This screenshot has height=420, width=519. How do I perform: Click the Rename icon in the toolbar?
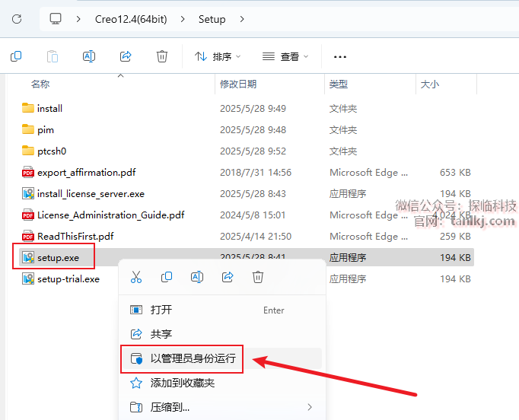click(x=89, y=56)
